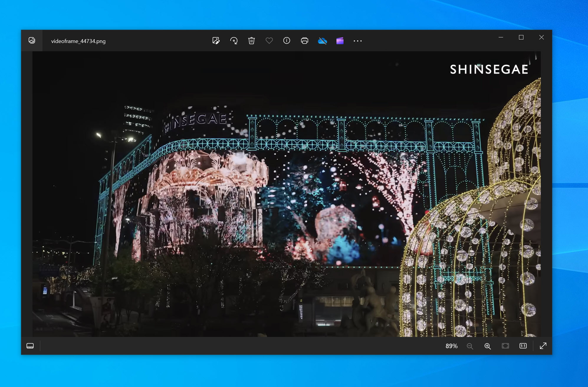Show actual size with 1:1 button

point(523,346)
